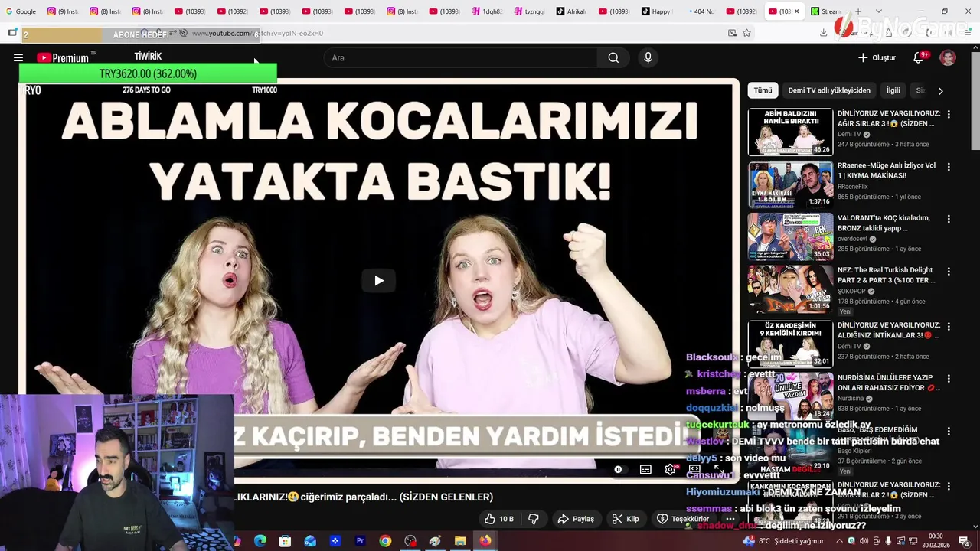
Task: Open the browser downloads arrow
Action: [x=823, y=33]
